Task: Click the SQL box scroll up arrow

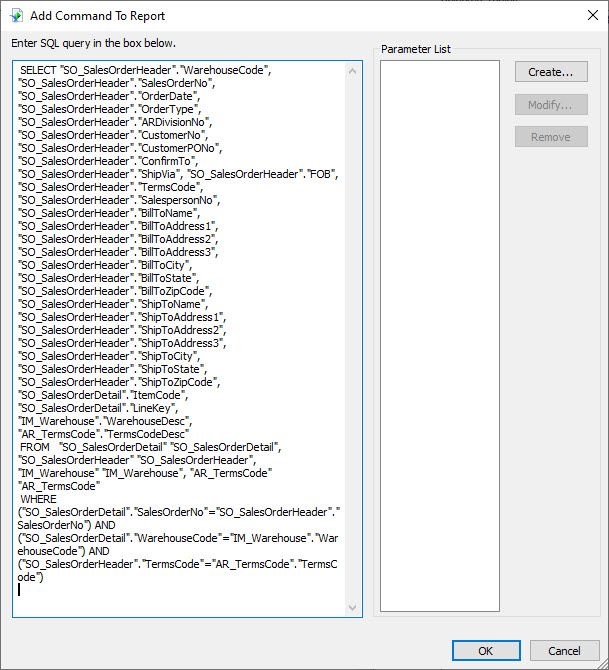Action: coord(353,71)
